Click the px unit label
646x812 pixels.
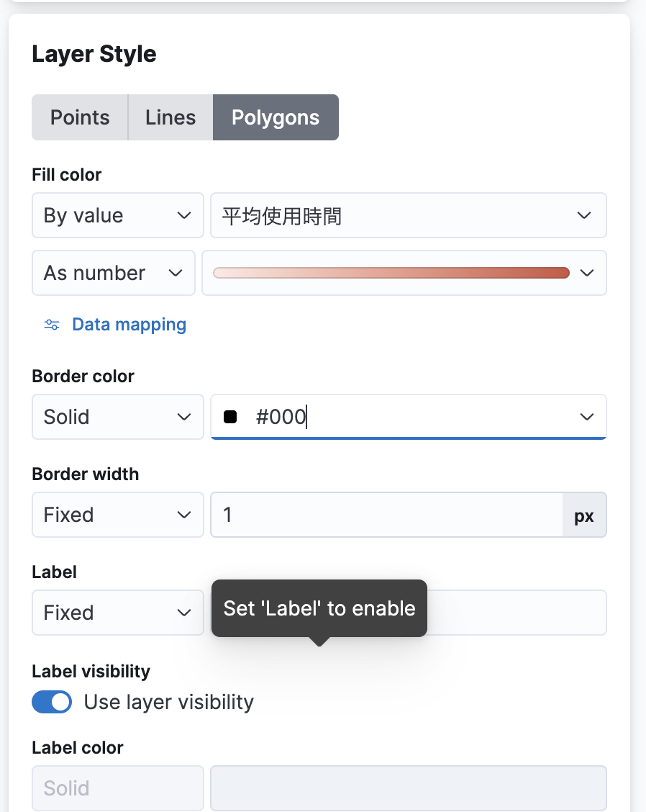click(584, 515)
